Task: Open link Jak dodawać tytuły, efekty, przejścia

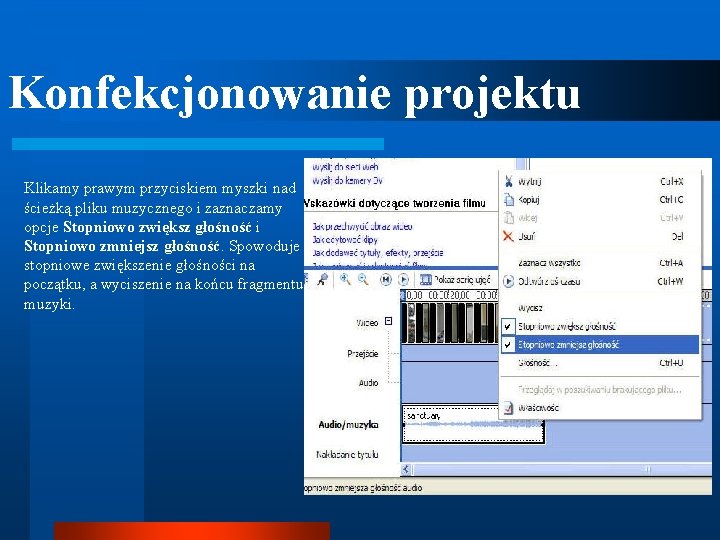Action: pyautogui.click(x=377, y=253)
